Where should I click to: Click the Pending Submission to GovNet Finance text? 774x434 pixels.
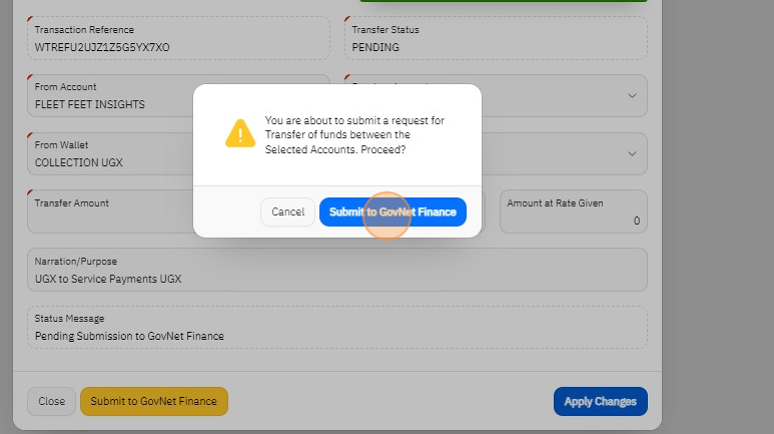coord(129,336)
